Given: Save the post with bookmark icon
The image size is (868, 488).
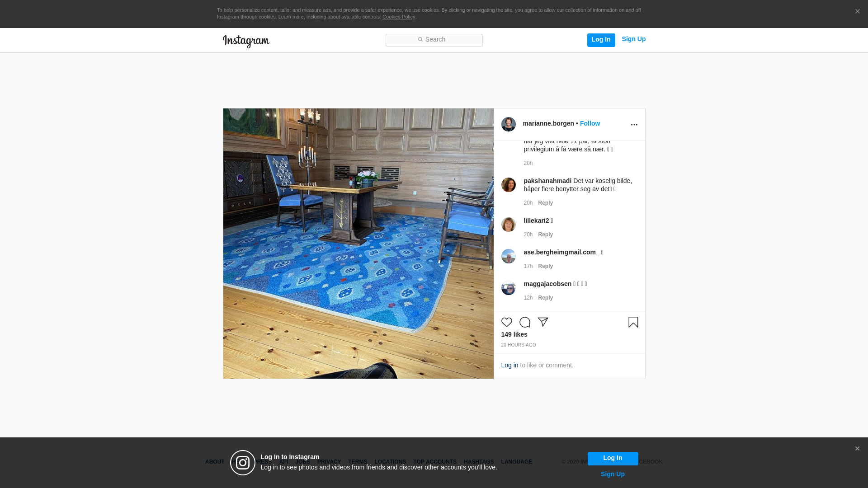Looking at the screenshot, I should point(633,322).
